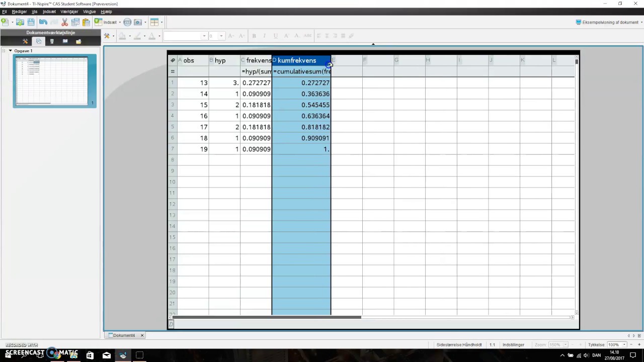Switch to the Dokument4 tab

(x=123, y=335)
